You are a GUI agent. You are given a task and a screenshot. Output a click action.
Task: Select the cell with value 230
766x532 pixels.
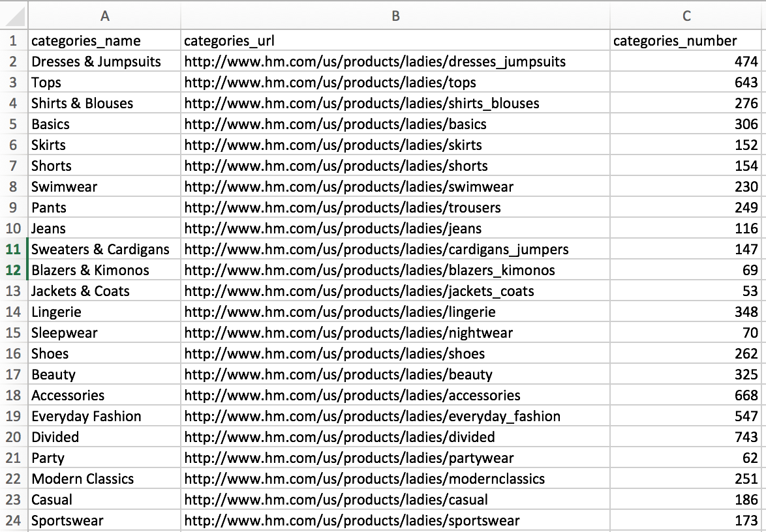(686, 186)
